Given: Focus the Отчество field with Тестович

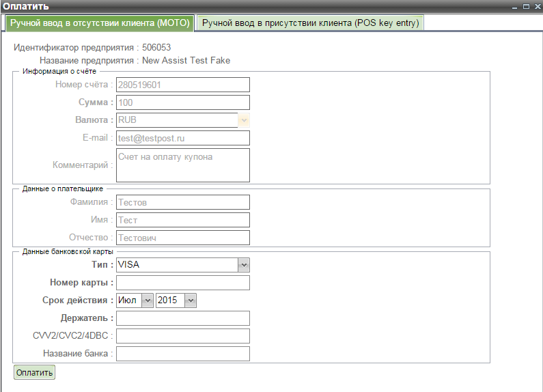Looking at the screenshot, I should (x=183, y=238).
